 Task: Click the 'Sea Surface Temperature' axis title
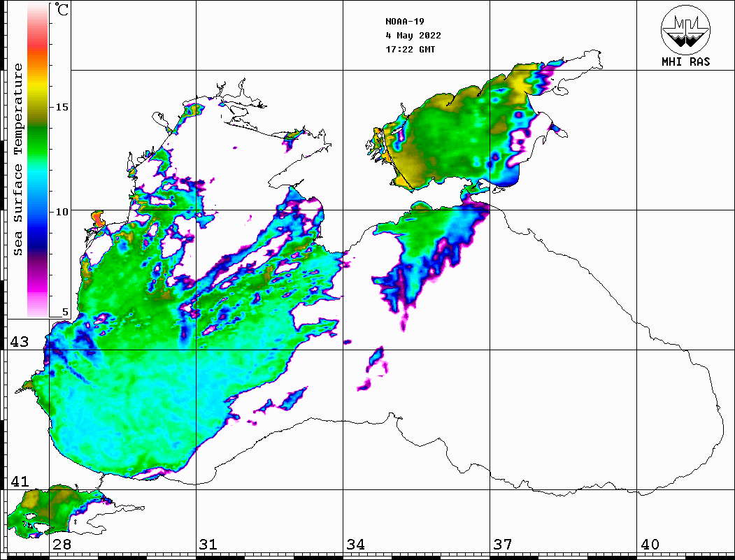pyautogui.click(x=17, y=160)
